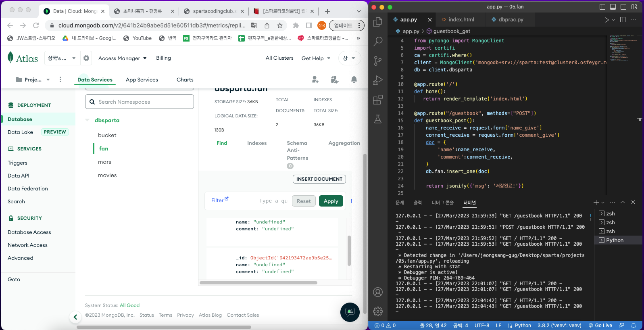Open the Atlas chat support bubble
Screen dimensions: 644x330
pyautogui.click(x=350, y=312)
